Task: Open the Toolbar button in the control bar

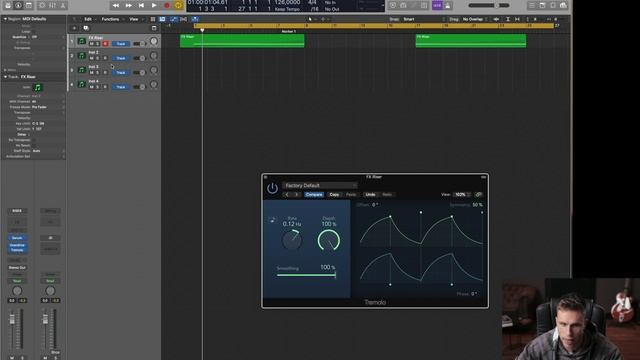Action: tap(29, 5)
